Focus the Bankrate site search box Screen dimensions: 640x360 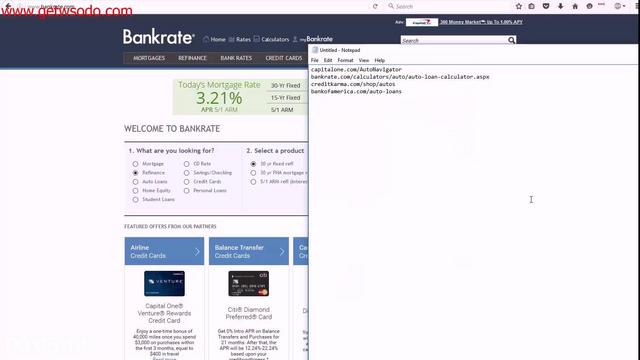point(454,40)
